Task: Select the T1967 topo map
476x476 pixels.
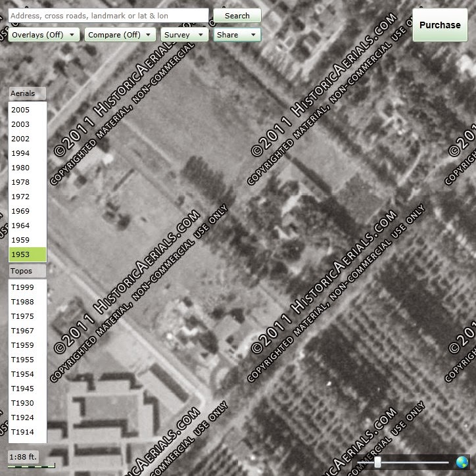Action: pyautogui.click(x=28, y=331)
